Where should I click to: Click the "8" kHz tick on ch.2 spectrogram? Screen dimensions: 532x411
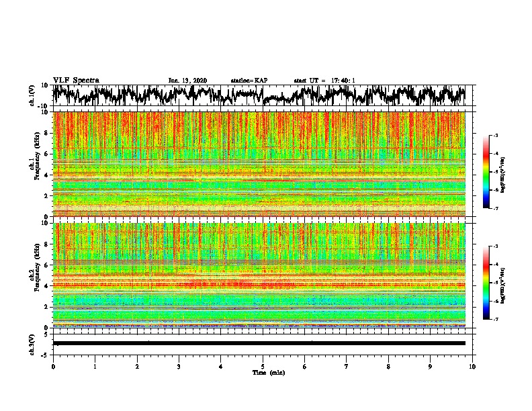click(47, 244)
